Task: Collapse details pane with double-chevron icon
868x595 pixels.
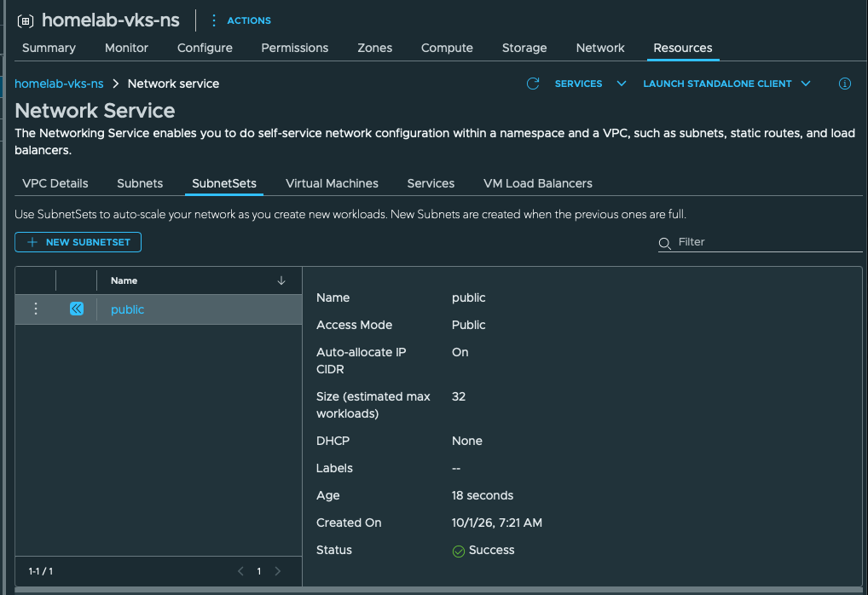Action: 77,309
